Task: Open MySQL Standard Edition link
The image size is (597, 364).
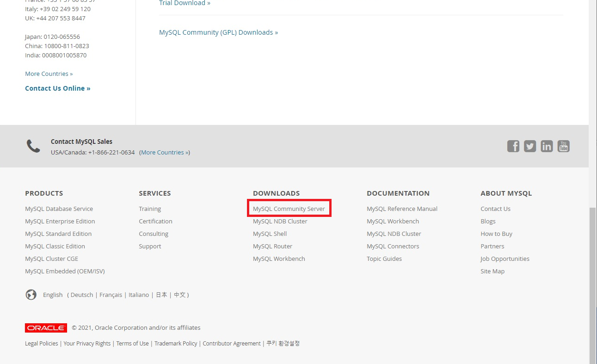Action: (x=58, y=234)
